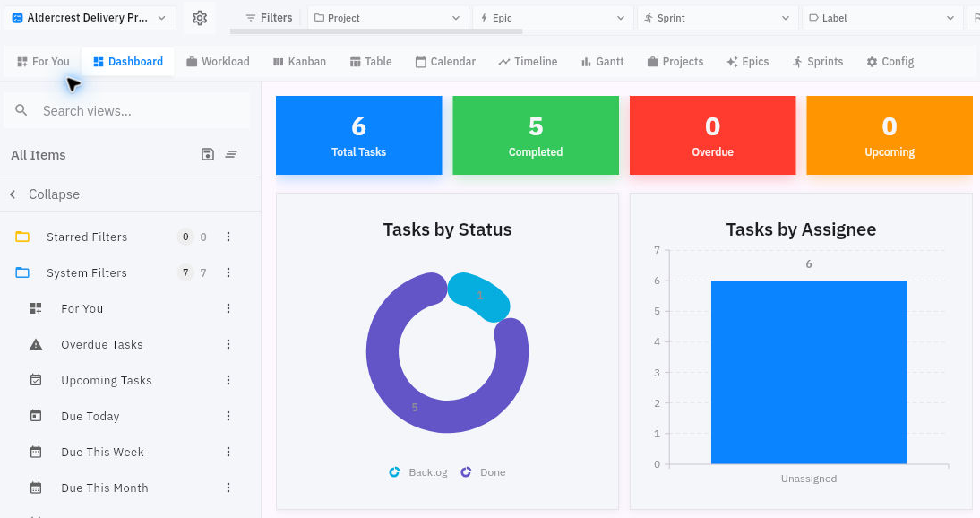Switch to the Timeline tab
Image resolution: width=980 pixels, height=518 pixels.
528,61
